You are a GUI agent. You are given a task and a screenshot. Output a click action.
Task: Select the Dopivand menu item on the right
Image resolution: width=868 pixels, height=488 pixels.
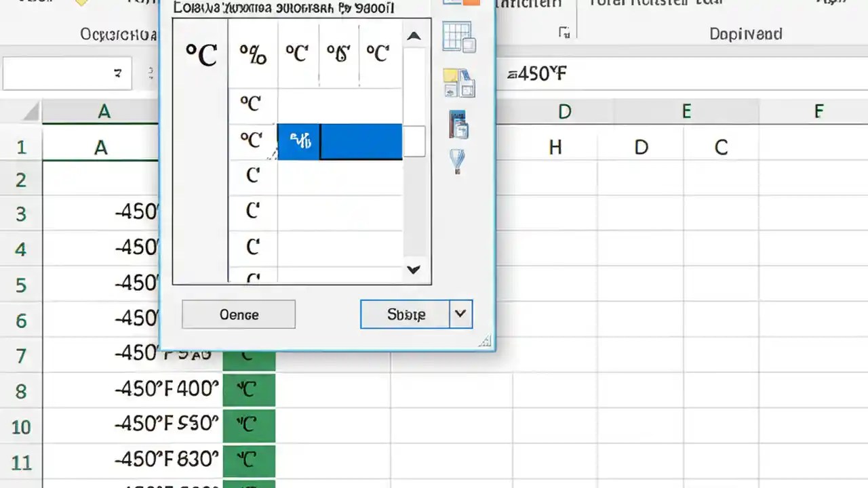(x=745, y=33)
